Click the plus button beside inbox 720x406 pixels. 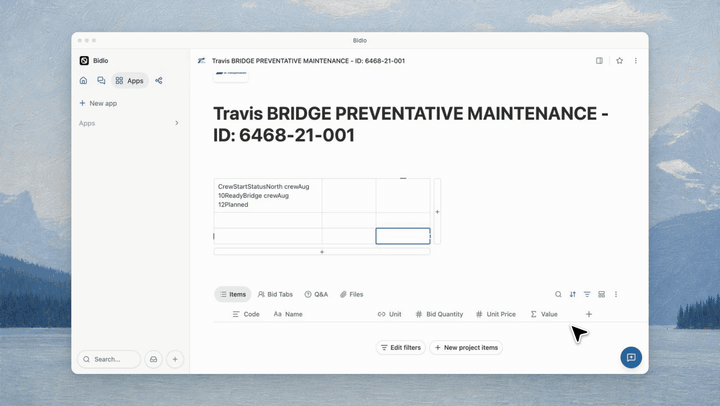(x=175, y=359)
